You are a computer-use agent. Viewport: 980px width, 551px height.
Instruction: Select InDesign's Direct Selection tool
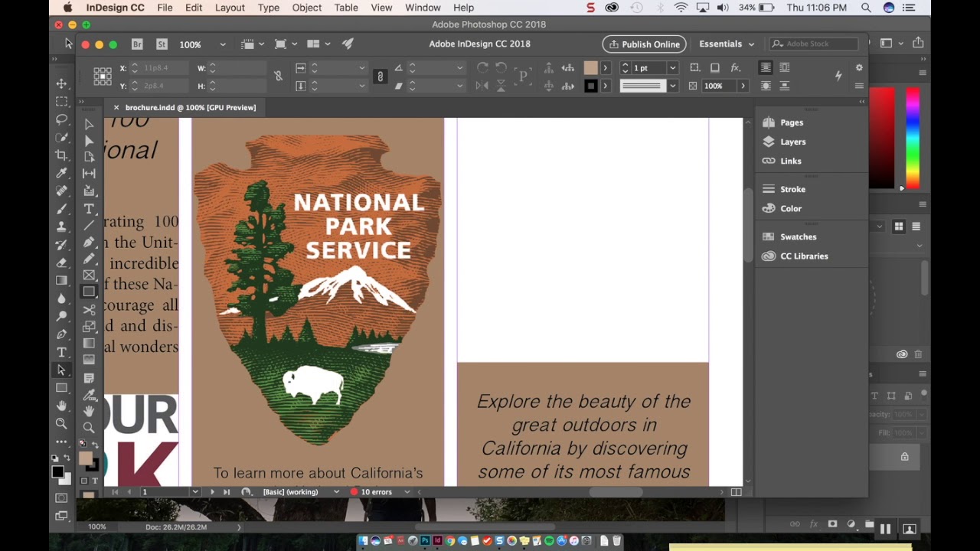(x=89, y=141)
